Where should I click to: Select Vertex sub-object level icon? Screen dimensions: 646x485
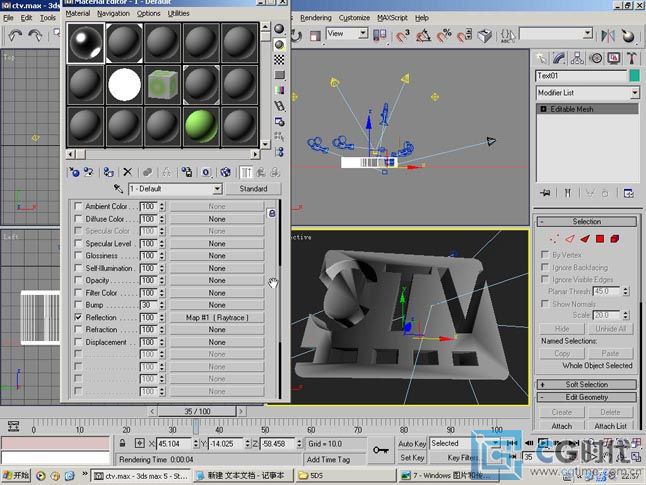tap(555, 239)
